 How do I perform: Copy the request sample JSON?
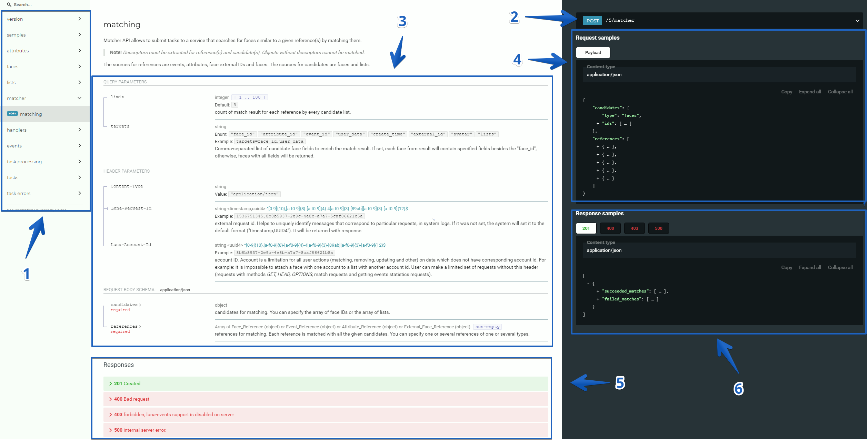click(787, 92)
